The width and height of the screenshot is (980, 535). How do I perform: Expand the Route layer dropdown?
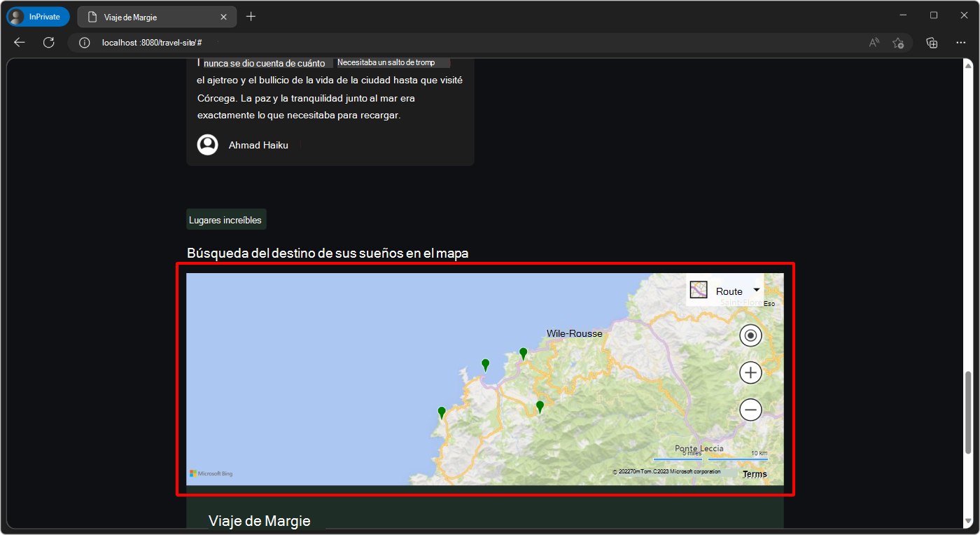pos(756,289)
